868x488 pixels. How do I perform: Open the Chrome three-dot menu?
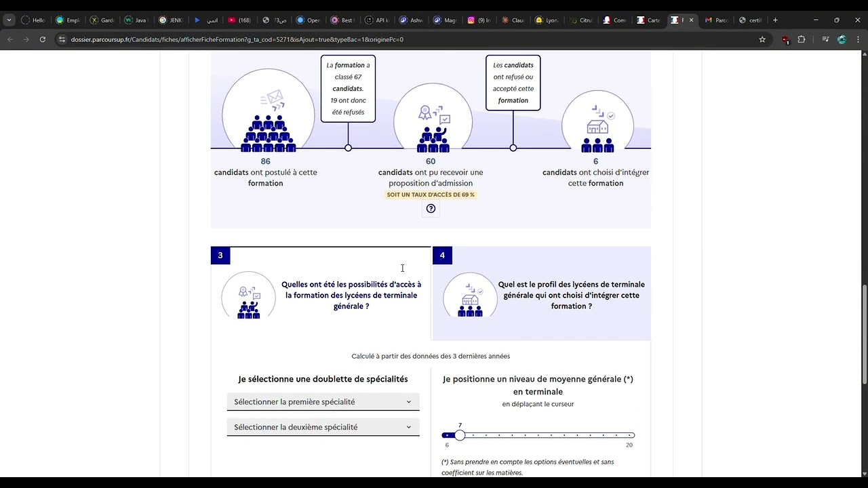pyautogui.click(x=859, y=39)
